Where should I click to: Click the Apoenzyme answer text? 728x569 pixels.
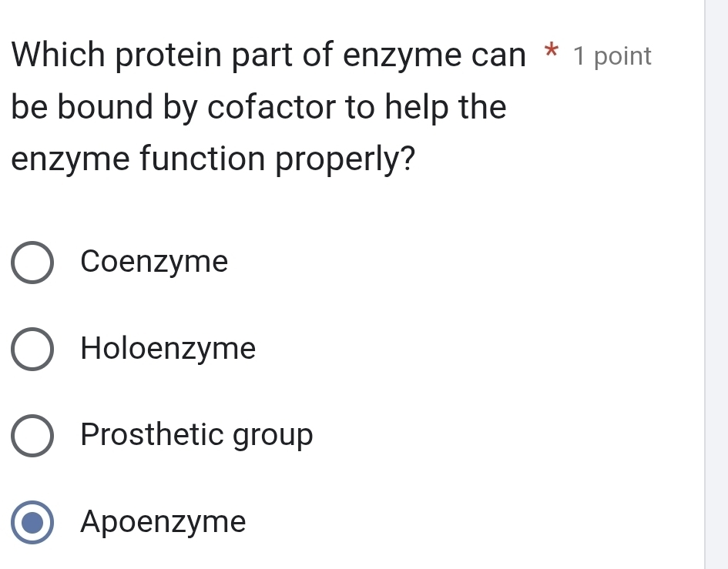(163, 522)
